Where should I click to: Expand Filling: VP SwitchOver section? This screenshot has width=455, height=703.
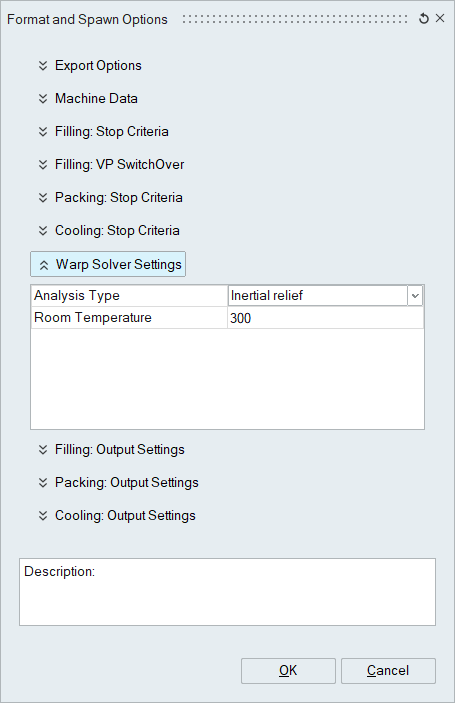pos(111,165)
